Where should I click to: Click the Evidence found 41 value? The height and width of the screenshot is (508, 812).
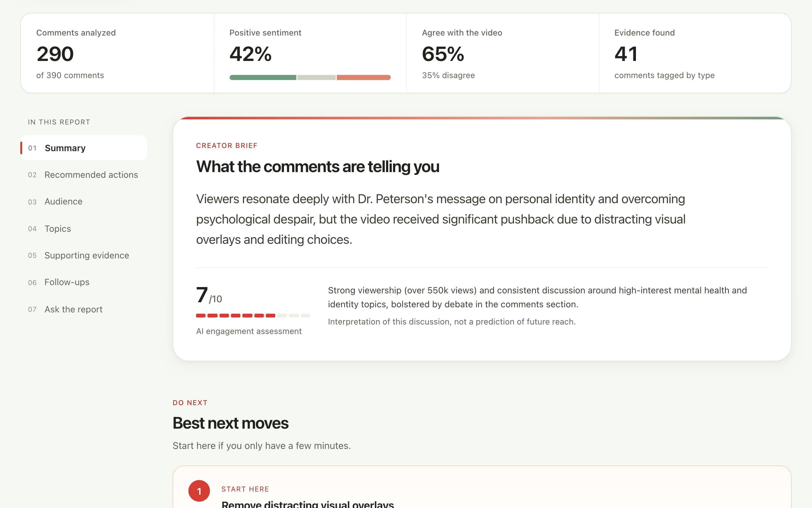click(626, 54)
